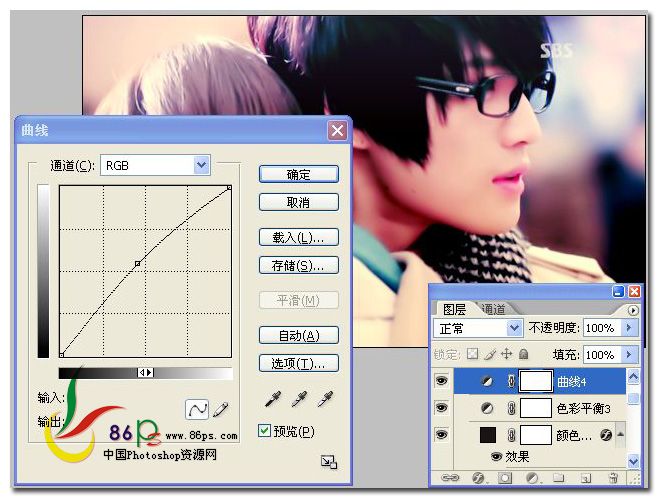This screenshot has width=660, height=500.
Task: Click the 取消 Cancel button
Action: click(298, 202)
